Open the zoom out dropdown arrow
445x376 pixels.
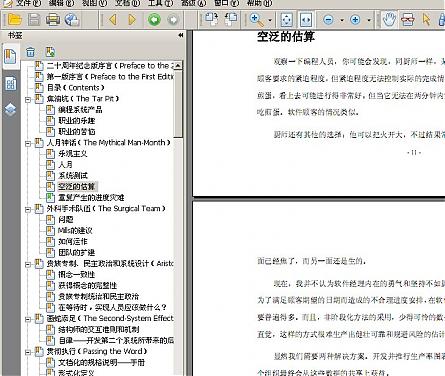[342, 20]
